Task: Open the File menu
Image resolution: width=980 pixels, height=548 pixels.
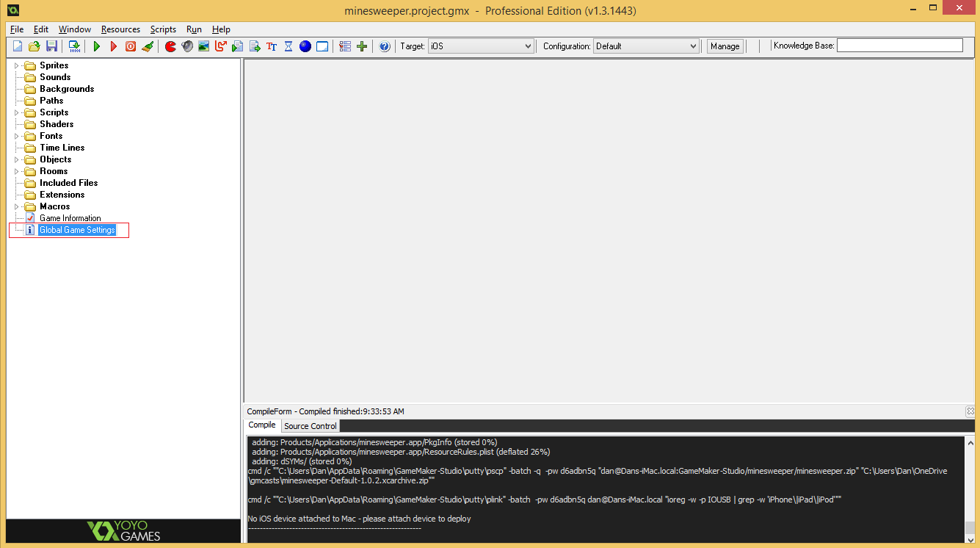Action: coord(17,29)
